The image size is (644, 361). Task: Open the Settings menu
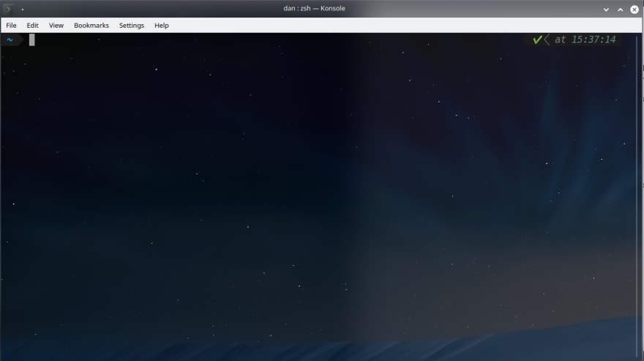point(132,25)
